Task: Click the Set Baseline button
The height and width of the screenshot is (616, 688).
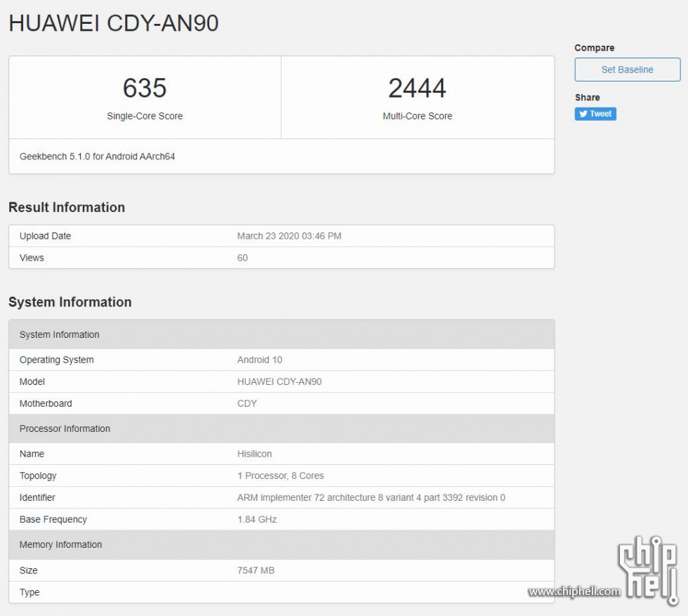Action: coord(628,70)
